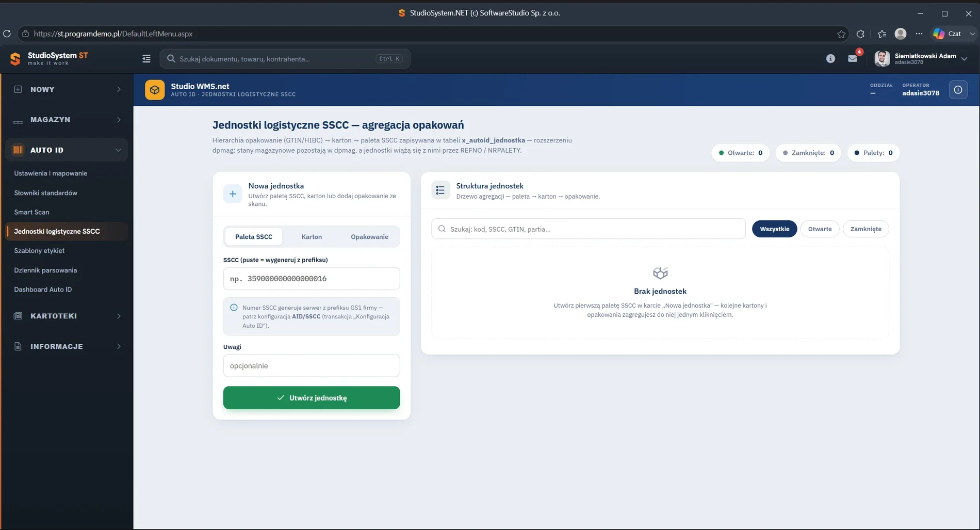Open Dziennik parsowania
Screen dimensions: 980x530
tap(45, 270)
